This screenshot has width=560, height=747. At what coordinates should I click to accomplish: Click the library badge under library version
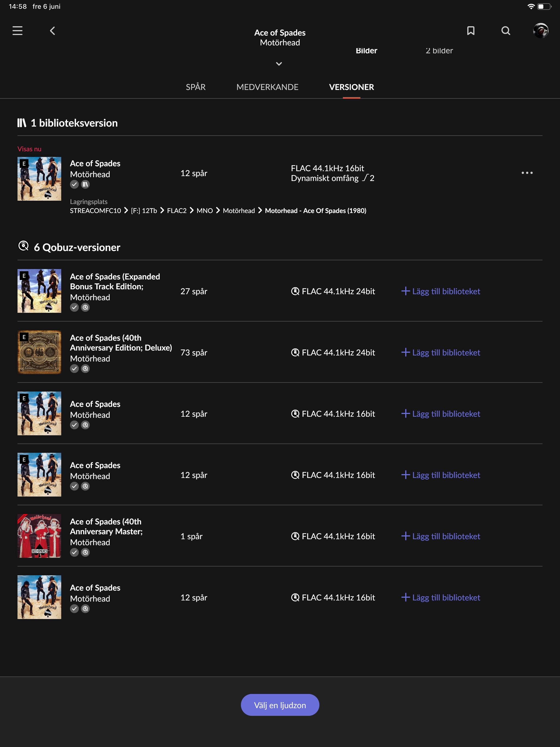click(x=86, y=184)
